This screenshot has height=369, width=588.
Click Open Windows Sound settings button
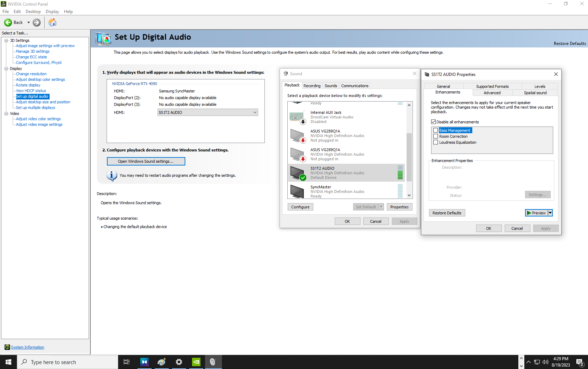coord(146,161)
